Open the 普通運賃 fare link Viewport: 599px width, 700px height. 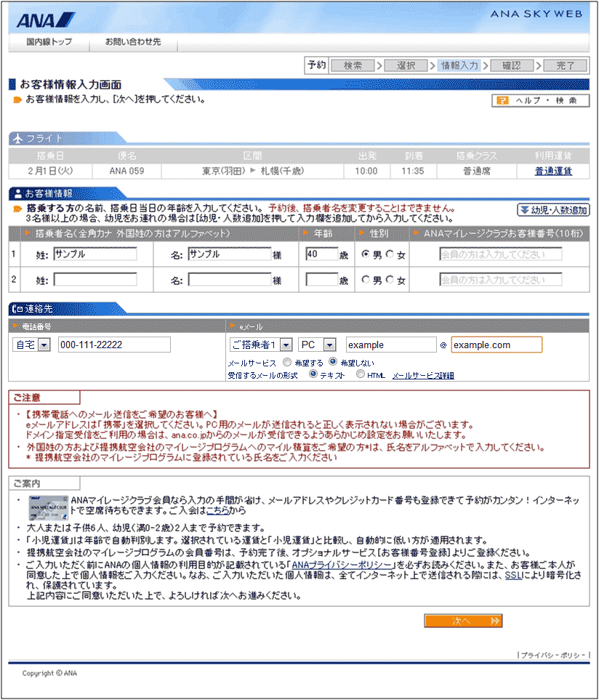pos(553,171)
